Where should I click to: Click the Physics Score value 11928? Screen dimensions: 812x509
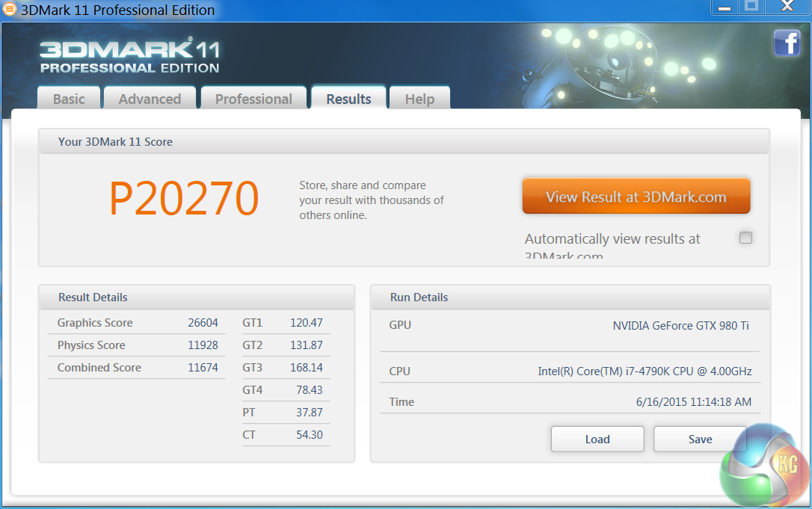pos(203,345)
